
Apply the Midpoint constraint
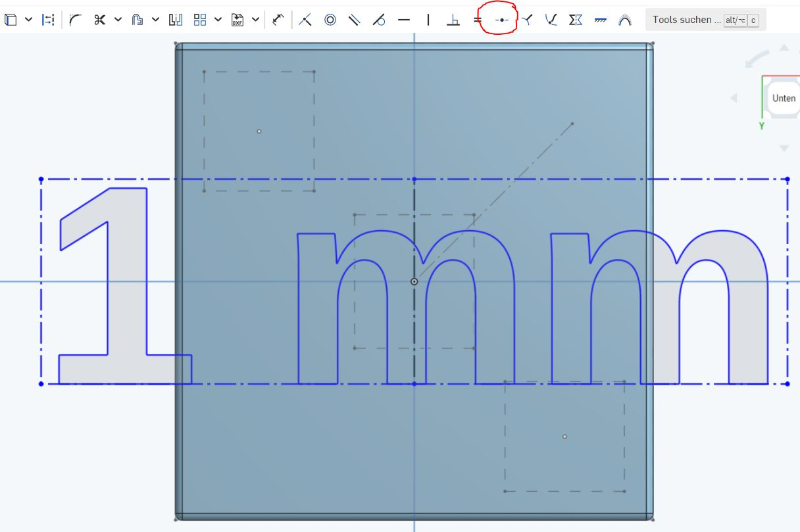point(502,20)
